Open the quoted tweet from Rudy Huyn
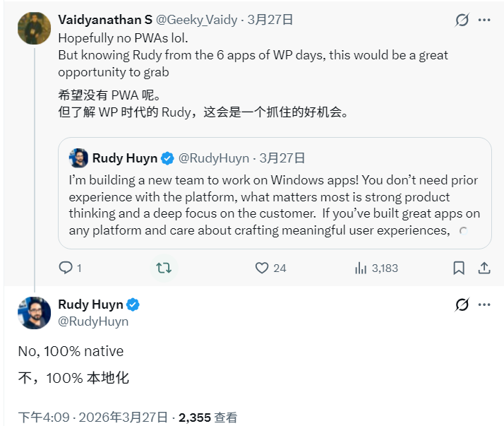The width and height of the screenshot is (504, 426). coord(274,205)
